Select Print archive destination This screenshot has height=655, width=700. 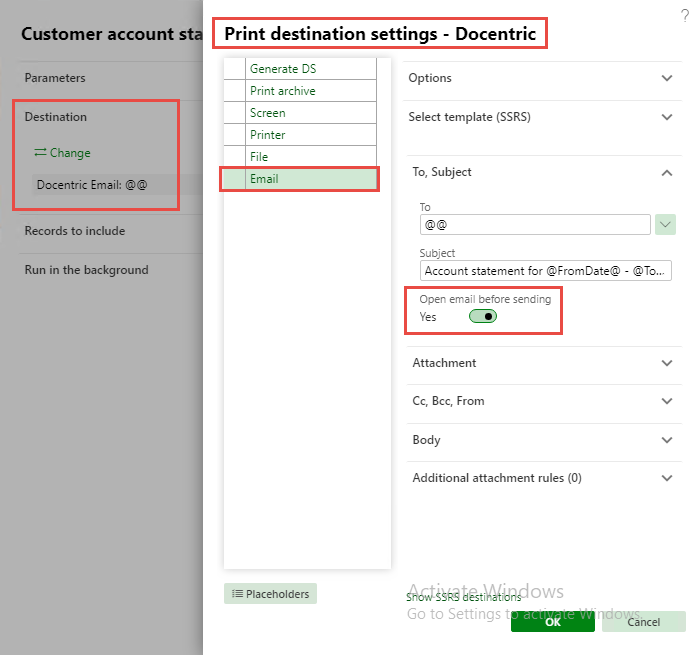282,91
